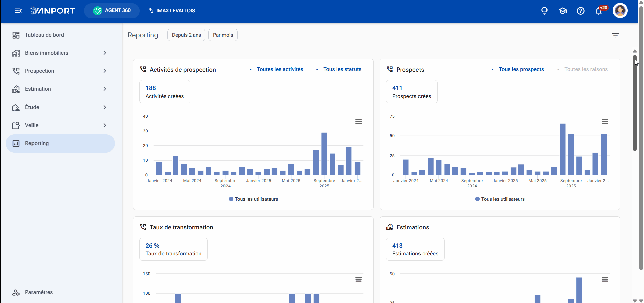
Task: Click the Depuis 2 ans period button
Action: 186,35
